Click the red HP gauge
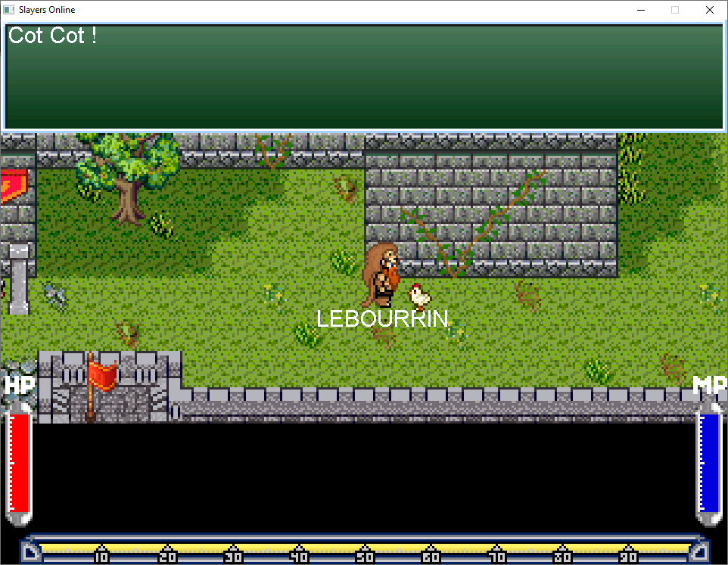728x565 pixels. point(19,463)
